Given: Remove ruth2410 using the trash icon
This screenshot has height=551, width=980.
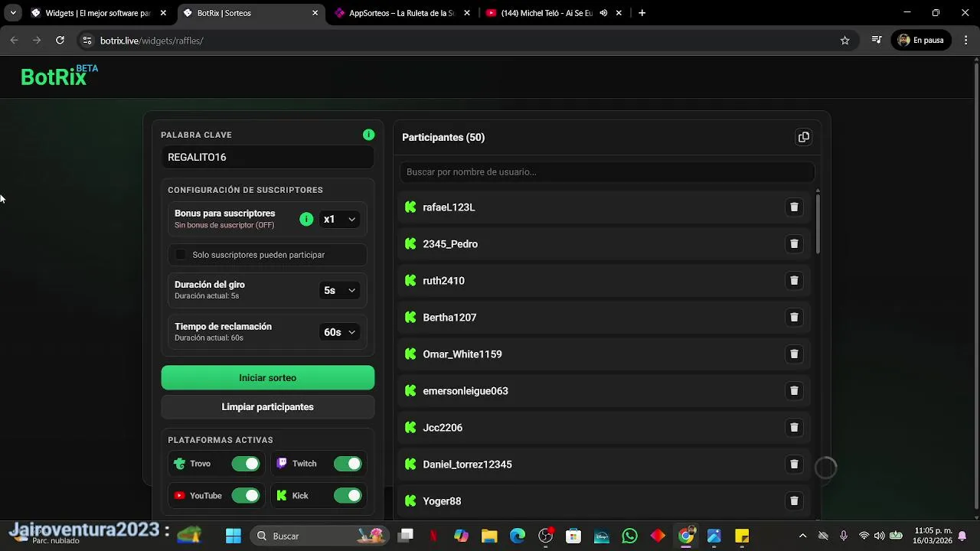Looking at the screenshot, I should (794, 281).
